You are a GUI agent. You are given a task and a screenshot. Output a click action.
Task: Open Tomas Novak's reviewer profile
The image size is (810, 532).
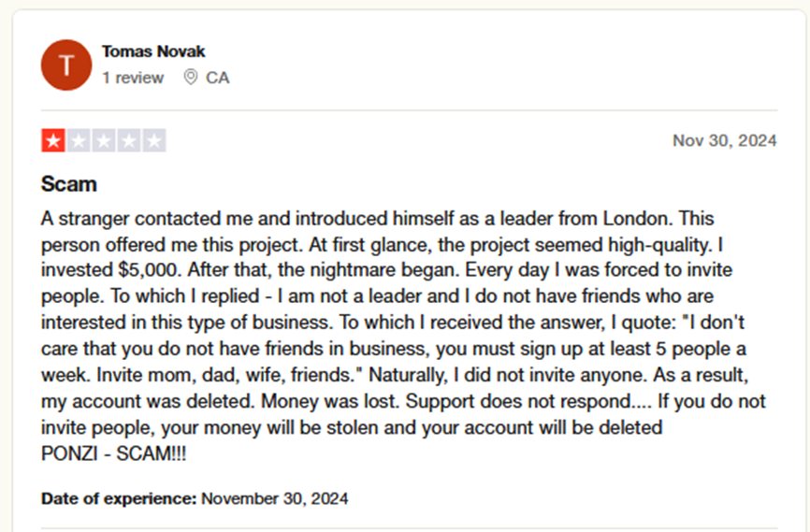(x=153, y=51)
